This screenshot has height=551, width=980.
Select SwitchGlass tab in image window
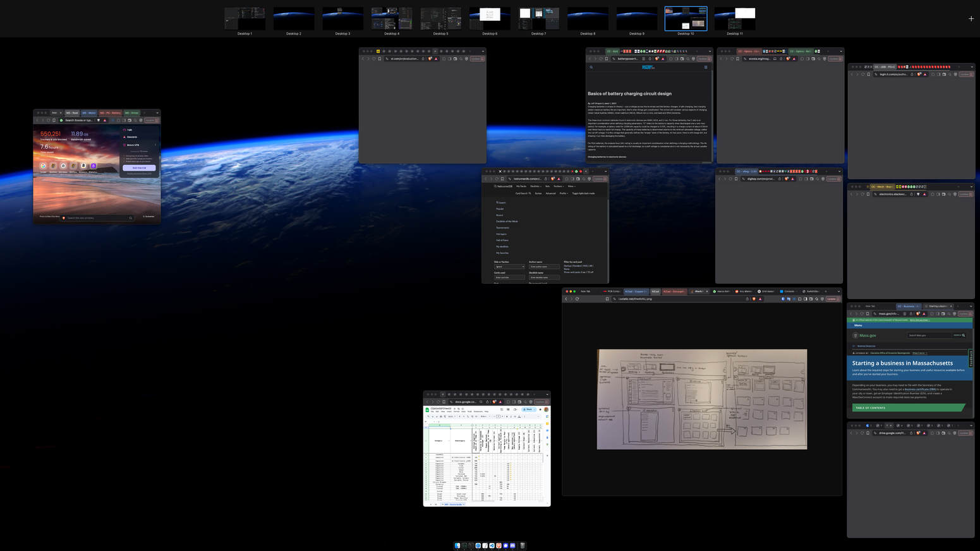pyautogui.click(x=811, y=291)
